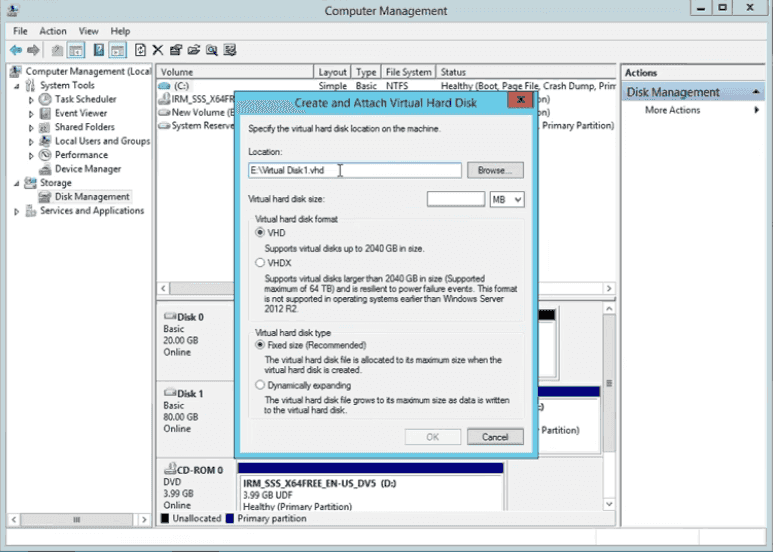Open the MB size unit dropdown

coord(507,200)
